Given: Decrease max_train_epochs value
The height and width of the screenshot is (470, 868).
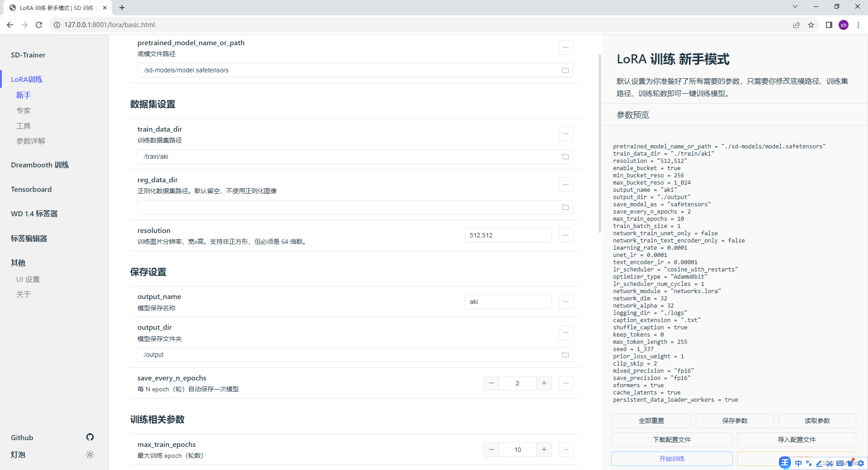Looking at the screenshot, I should (491, 450).
